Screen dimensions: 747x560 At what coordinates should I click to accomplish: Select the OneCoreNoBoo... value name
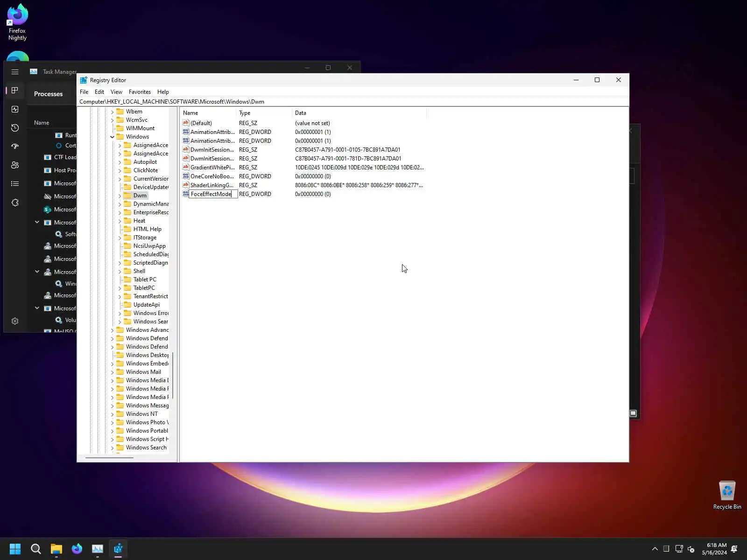tap(212, 176)
